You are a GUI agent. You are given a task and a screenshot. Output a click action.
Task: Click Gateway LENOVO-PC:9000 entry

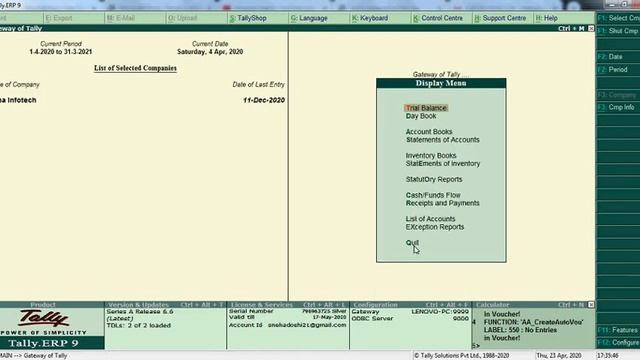coord(410,311)
